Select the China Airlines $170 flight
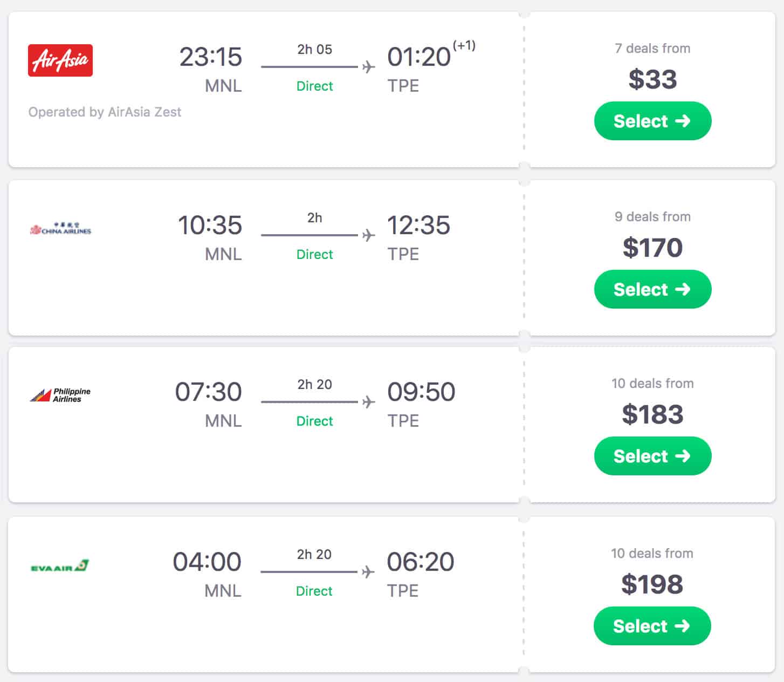Viewport: 784px width, 682px height. click(x=652, y=289)
